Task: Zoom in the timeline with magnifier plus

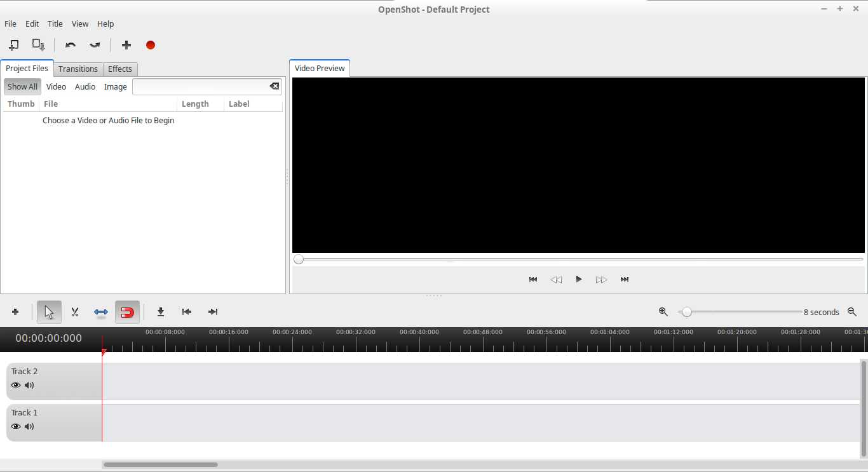Action: 663,312
